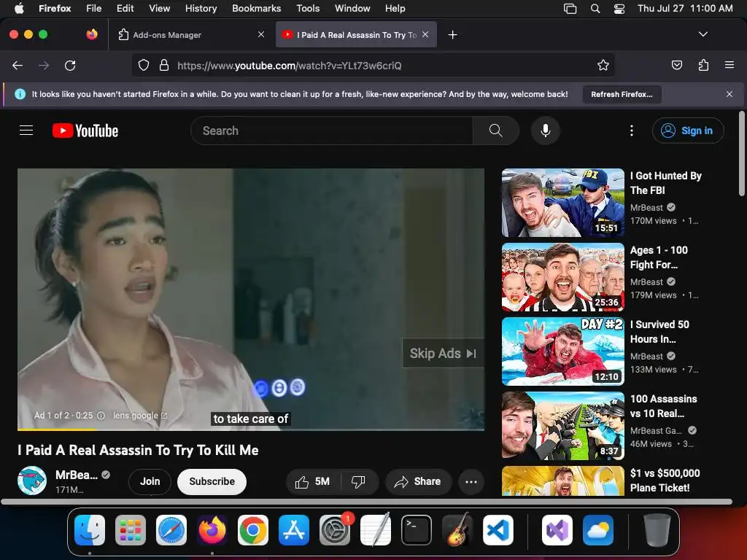Click ad info icon beside timer
This screenshot has width=747, height=560.
(101, 415)
